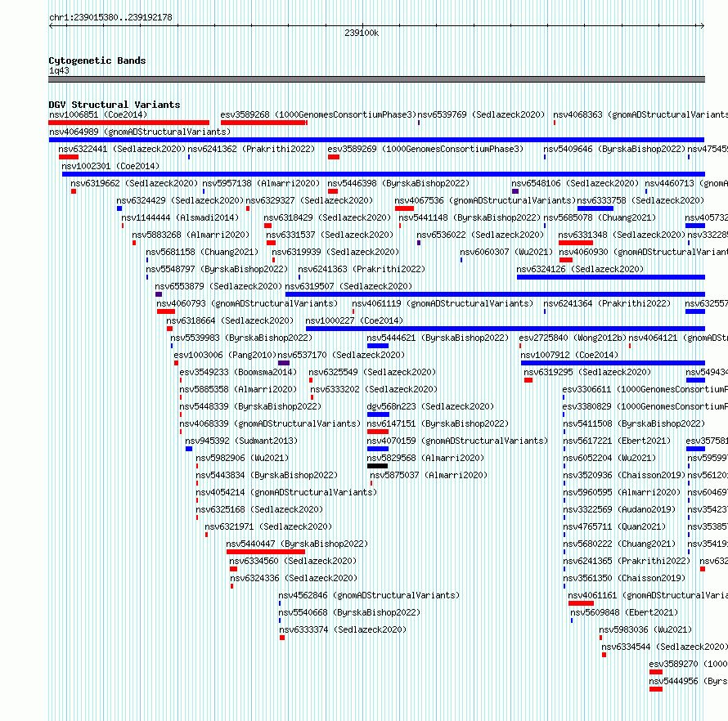Click the Cytogenetic Bands track title

coord(97,60)
